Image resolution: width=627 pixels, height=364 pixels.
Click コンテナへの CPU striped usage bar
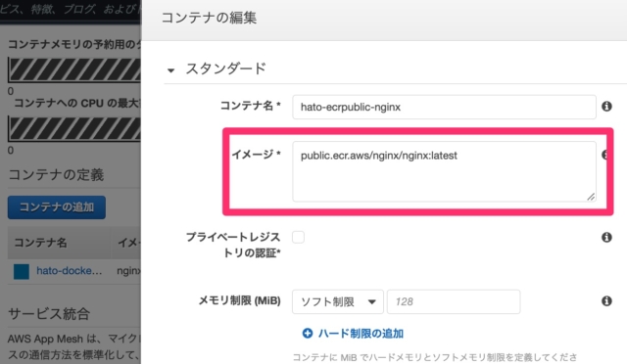point(74,129)
